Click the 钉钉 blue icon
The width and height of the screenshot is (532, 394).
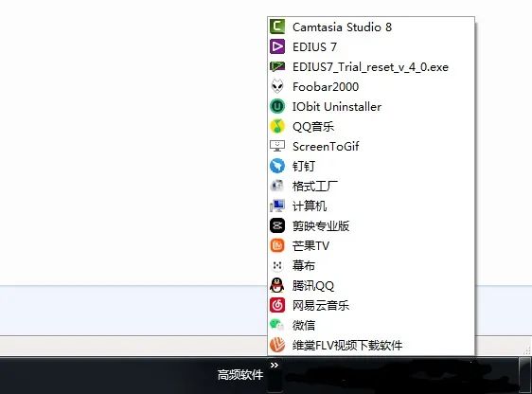pyautogui.click(x=277, y=166)
